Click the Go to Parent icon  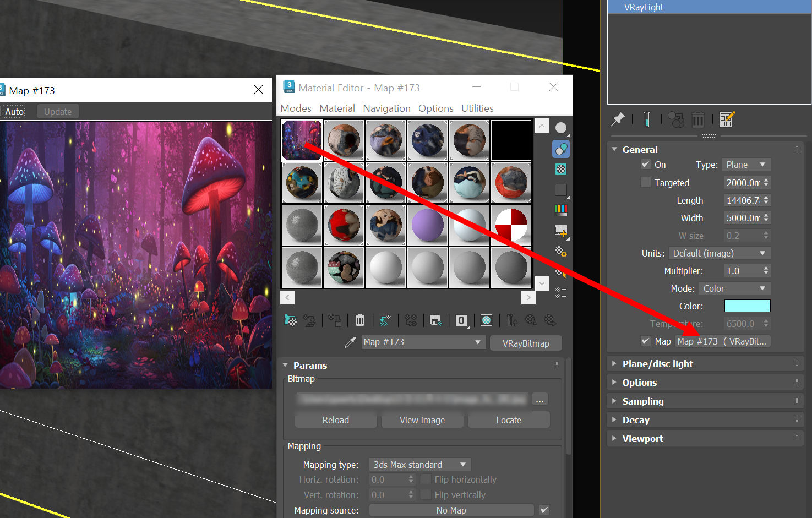(x=531, y=320)
